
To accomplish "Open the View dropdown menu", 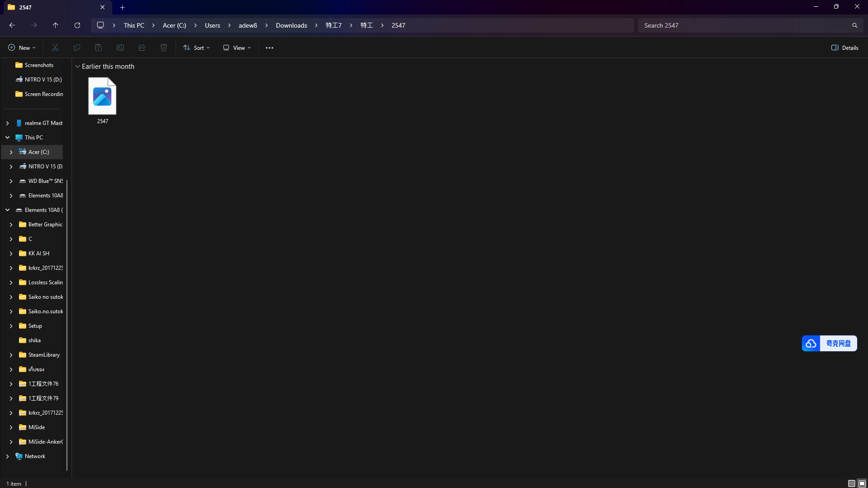I will pyautogui.click(x=237, y=48).
